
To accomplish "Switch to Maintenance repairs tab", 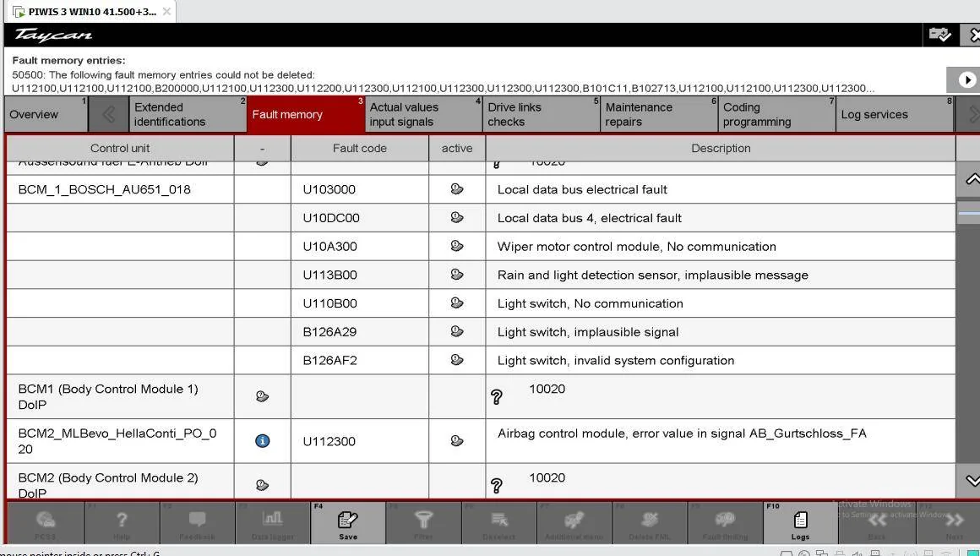I will (x=659, y=114).
